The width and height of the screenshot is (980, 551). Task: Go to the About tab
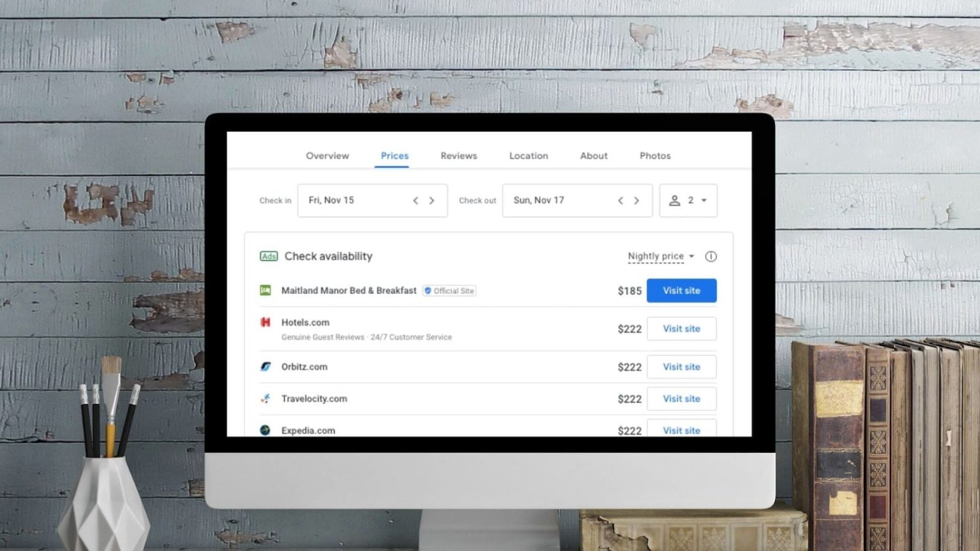pyautogui.click(x=594, y=155)
